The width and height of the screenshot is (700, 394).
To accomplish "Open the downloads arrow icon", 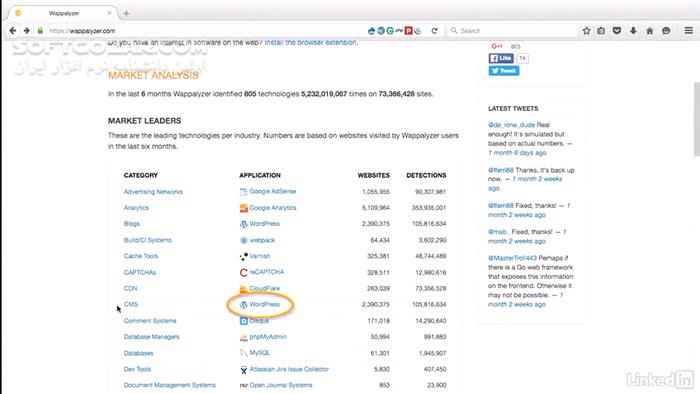I will pyautogui.click(x=633, y=31).
